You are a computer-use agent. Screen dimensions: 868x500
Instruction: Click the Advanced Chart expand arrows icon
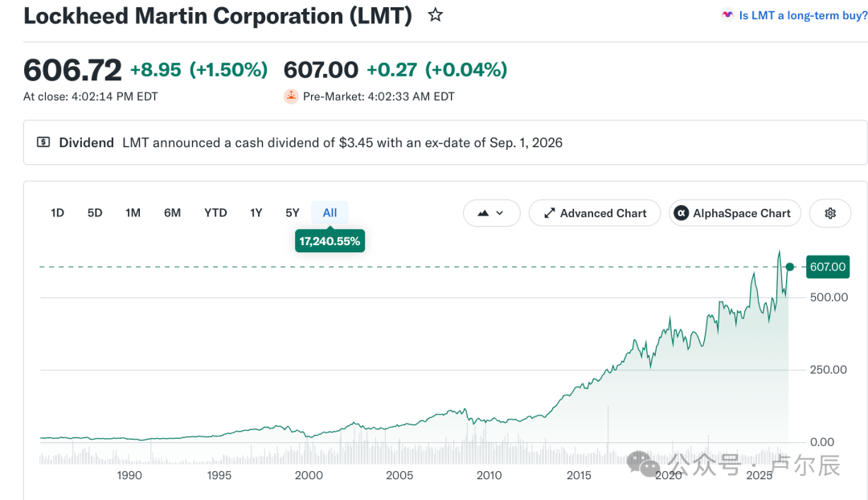click(549, 213)
